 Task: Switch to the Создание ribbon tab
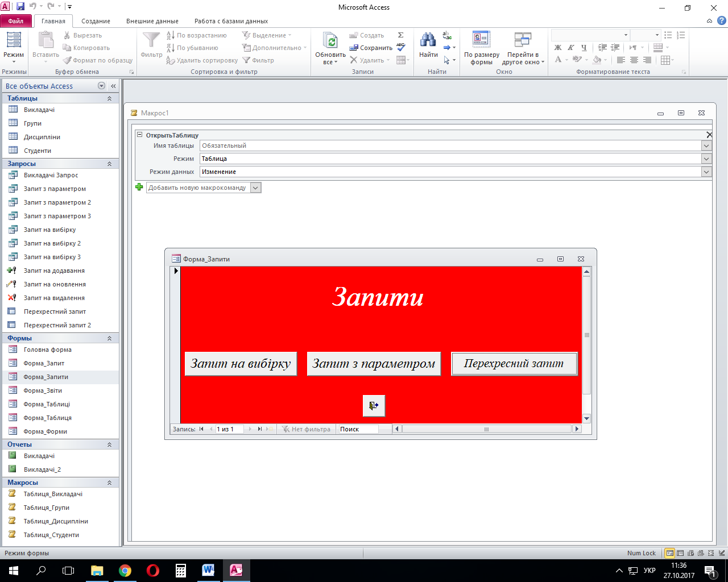click(x=96, y=21)
